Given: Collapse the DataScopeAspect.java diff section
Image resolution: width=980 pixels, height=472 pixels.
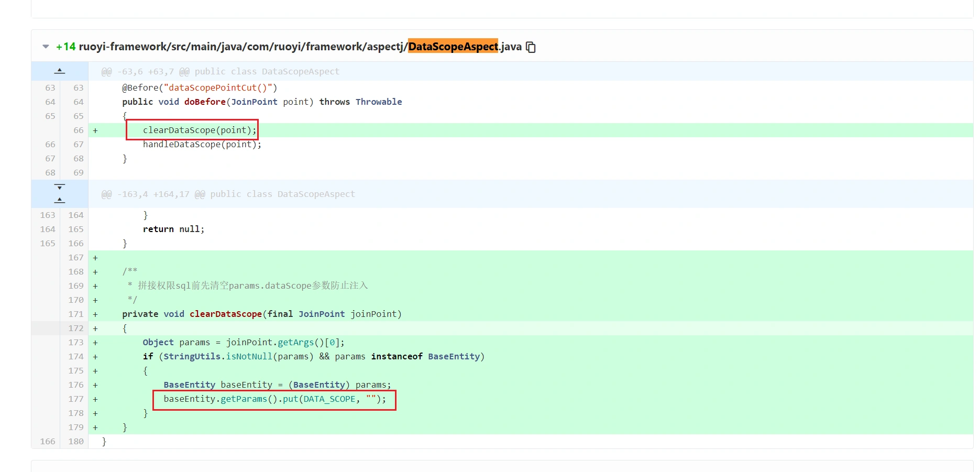Looking at the screenshot, I should click(46, 47).
